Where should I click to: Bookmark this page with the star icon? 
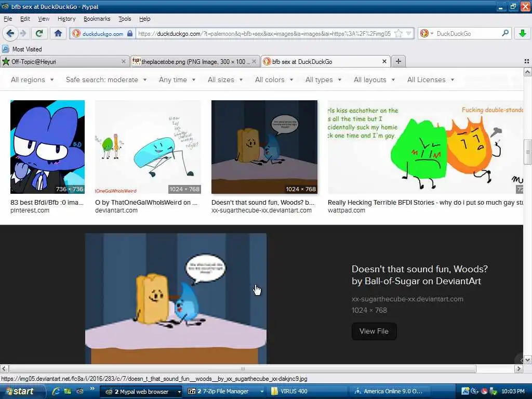pyautogui.click(x=398, y=33)
